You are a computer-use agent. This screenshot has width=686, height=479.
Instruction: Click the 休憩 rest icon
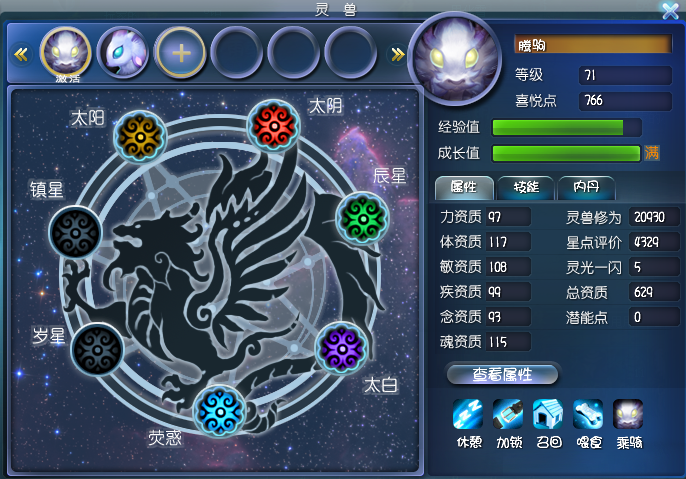468,414
